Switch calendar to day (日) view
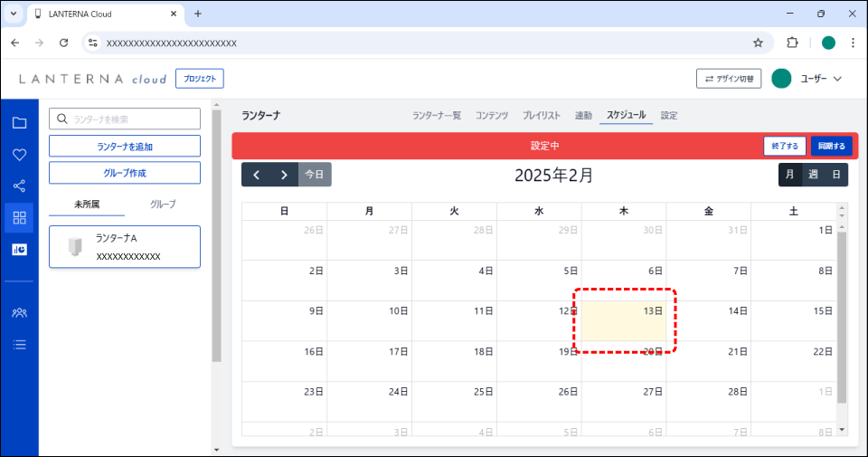 [836, 175]
